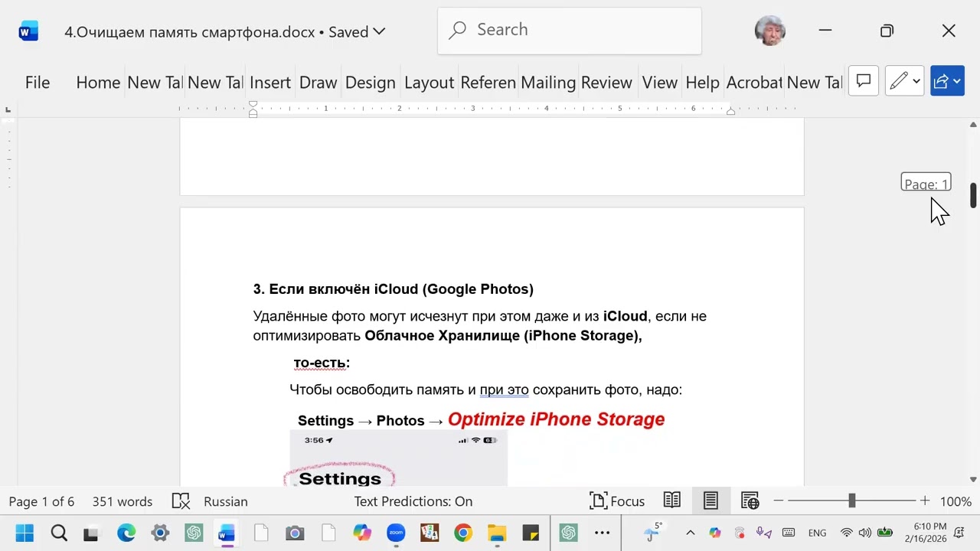Click the vertical scrollbar thumb
Image resolution: width=980 pixels, height=551 pixels.
coord(973,195)
